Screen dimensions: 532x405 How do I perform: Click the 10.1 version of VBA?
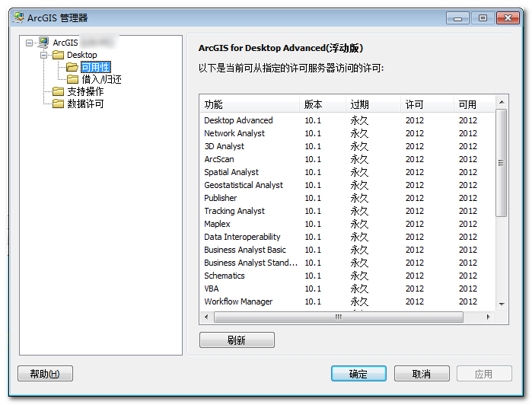click(313, 289)
